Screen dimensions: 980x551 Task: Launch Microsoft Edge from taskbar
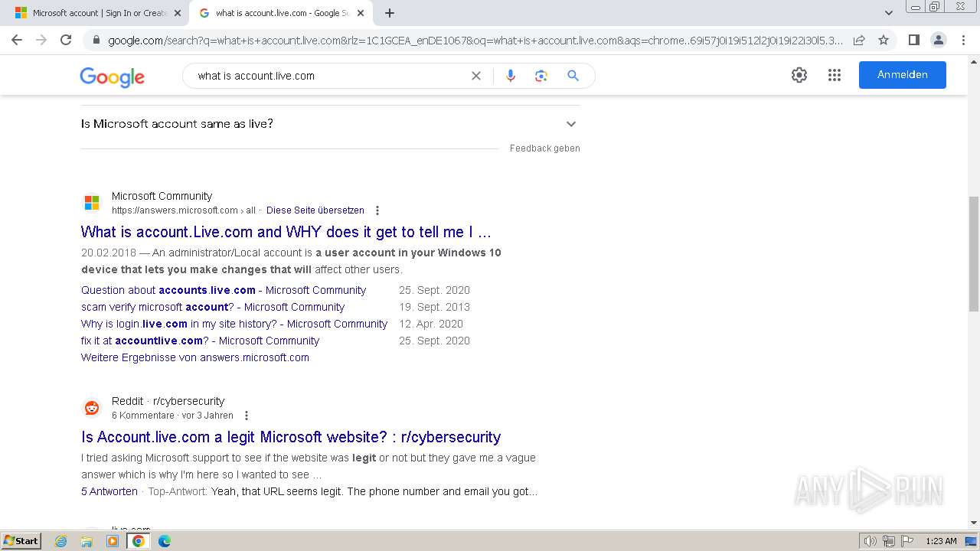click(164, 541)
